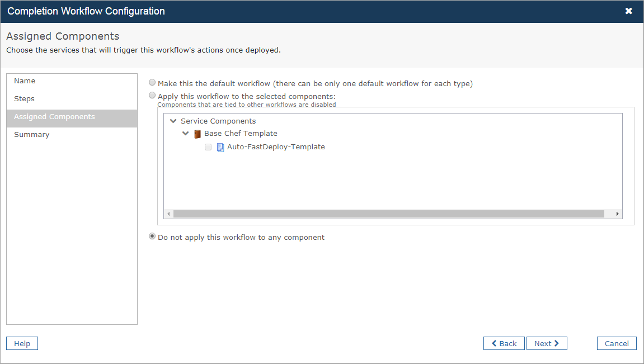644x364 pixels.
Task: Select 'Make this the default workflow' radio button
Action: [x=153, y=83]
